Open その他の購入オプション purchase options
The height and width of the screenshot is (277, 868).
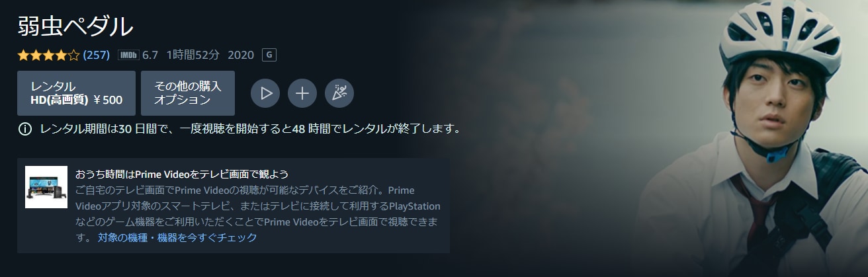point(188,93)
